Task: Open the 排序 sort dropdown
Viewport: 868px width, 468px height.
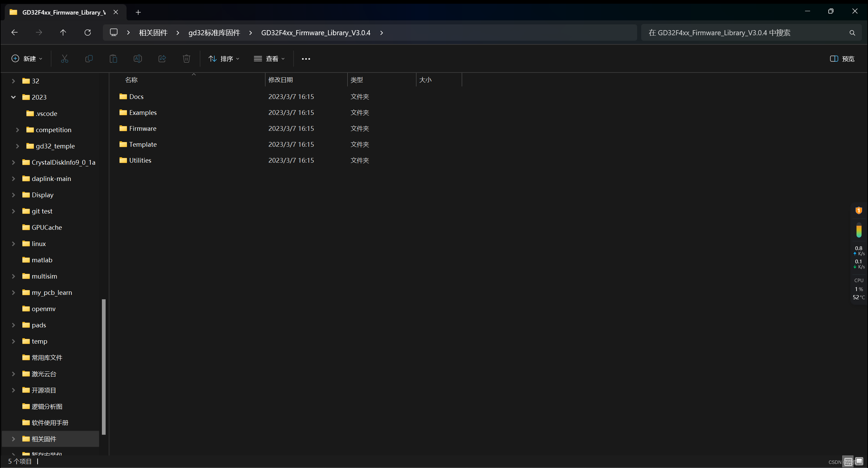Action: point(224,59)
